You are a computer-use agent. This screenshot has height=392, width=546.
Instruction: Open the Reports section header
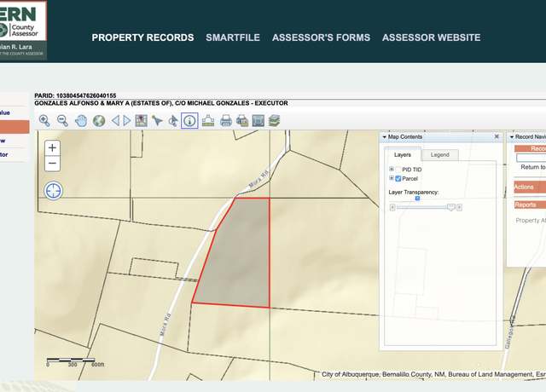point(530,205)
